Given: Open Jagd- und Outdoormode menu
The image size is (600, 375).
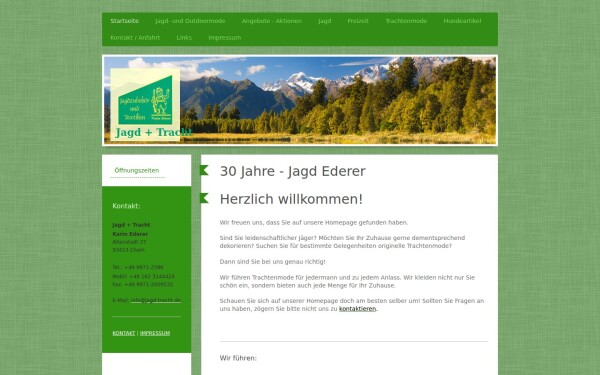Looking at the screenshot, I should (190, 21).
